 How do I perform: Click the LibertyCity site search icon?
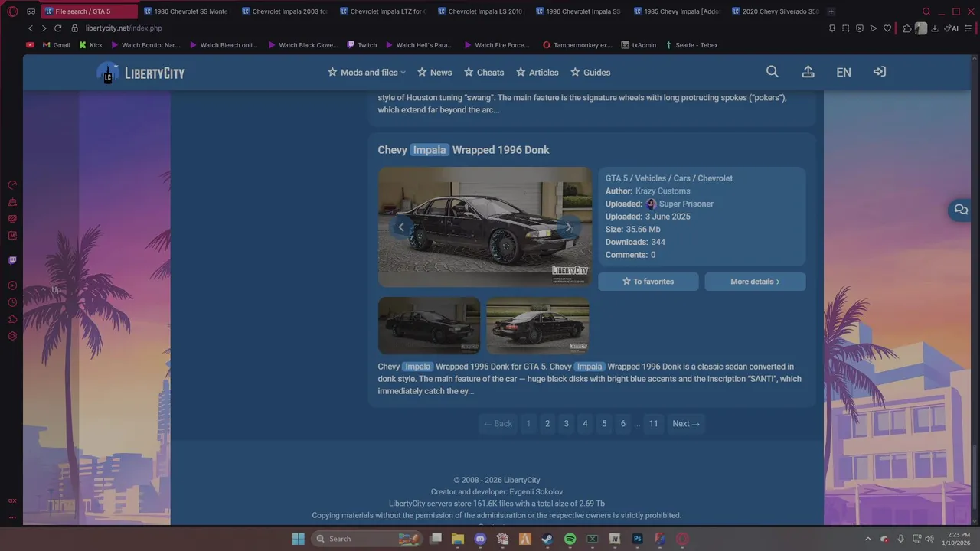(773, 72)
